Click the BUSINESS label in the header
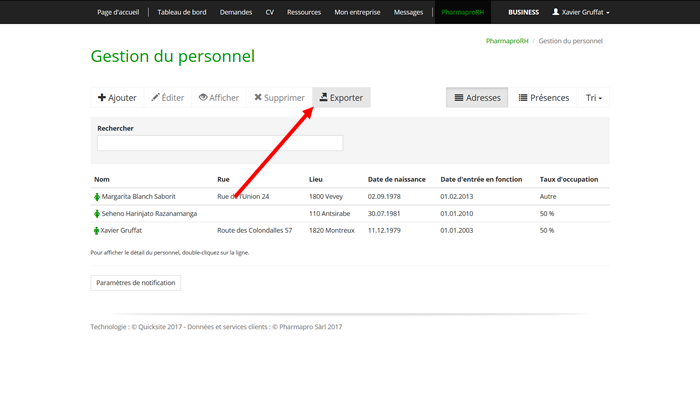The image size is (700, 394). [x=523, y=12]
